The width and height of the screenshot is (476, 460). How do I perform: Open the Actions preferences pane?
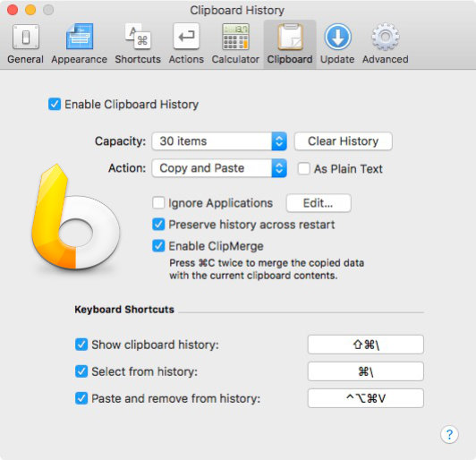coord(186,44)
